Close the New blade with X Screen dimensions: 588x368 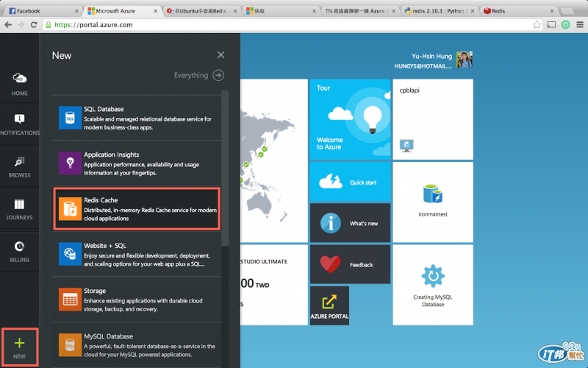(221, 54)
